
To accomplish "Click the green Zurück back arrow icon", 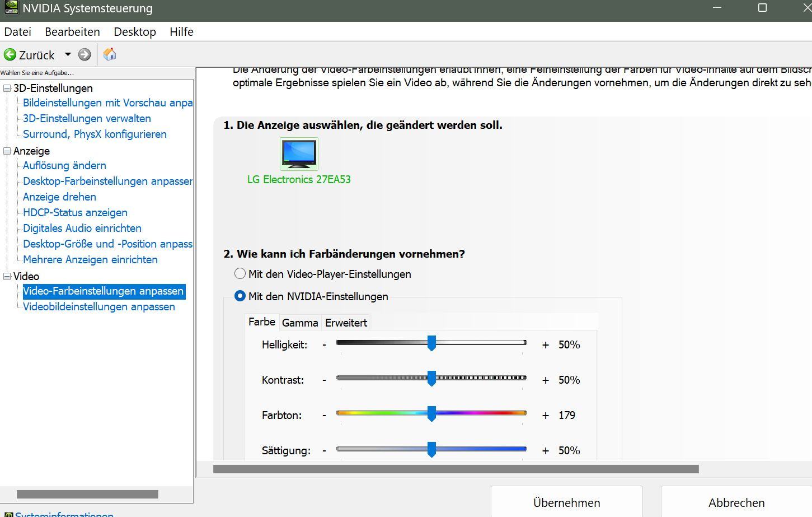I will pyautogui.click(x=10, y=54).
